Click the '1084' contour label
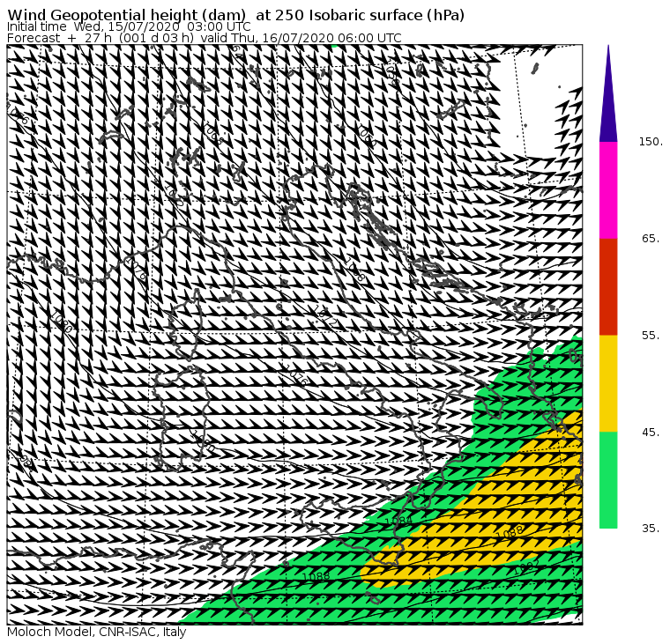This screenshot has height=644, width=670. [x=398, y=521]
